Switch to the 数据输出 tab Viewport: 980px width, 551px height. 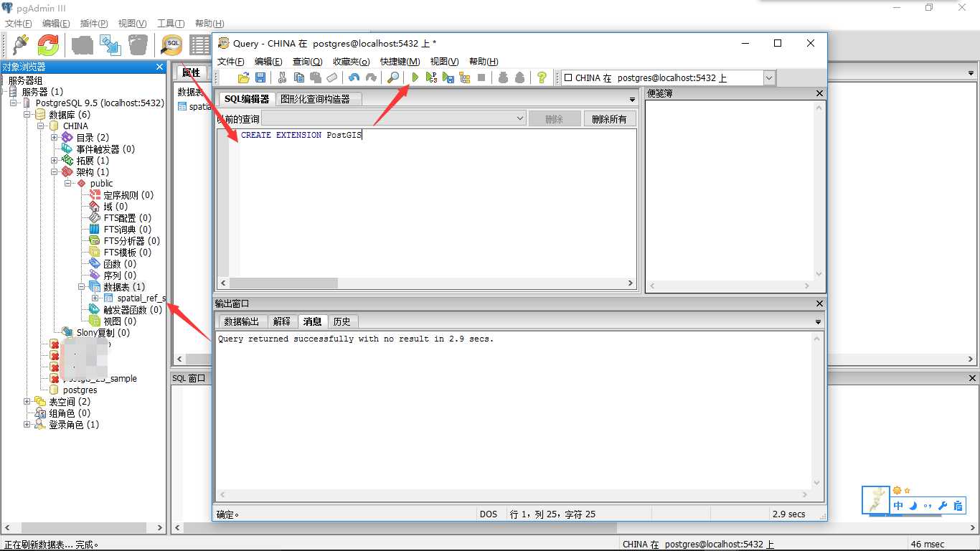coord(242,321)
